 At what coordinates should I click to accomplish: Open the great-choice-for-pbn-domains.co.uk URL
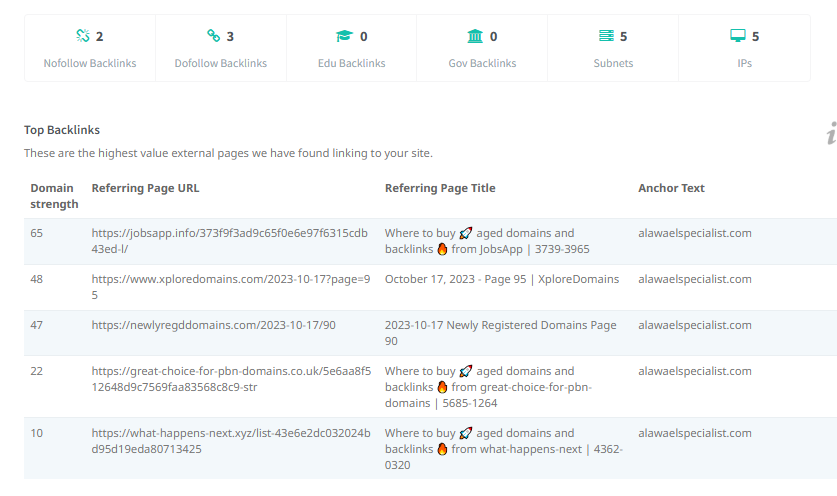[231, 379]
